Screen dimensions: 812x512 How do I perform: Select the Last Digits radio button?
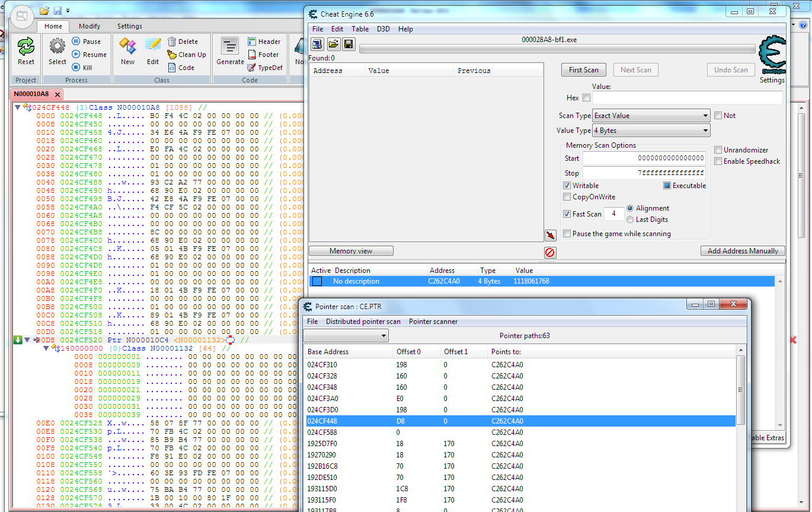point(630,220)
